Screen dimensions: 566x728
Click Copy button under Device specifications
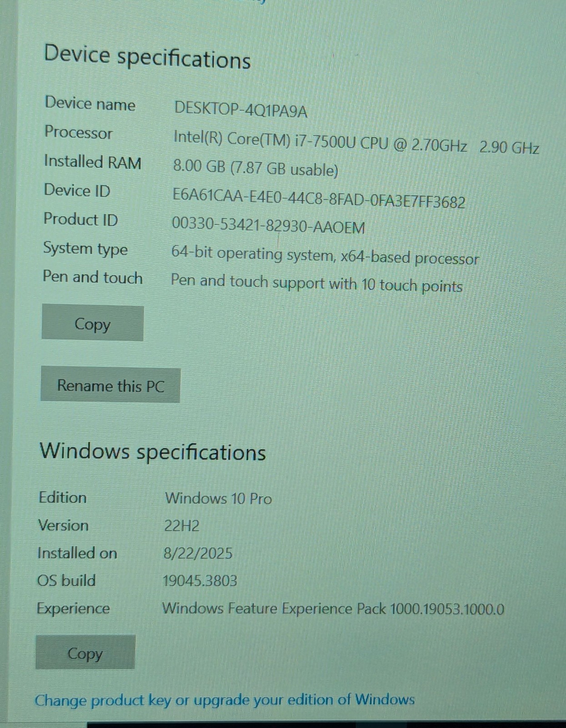click(93, 323)
